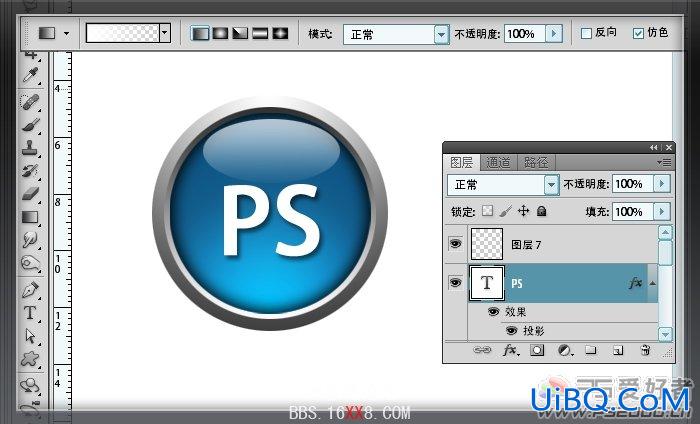
Task: Select the Healing Brush tool
Action: pyautogui.click(x=30, y=102)
